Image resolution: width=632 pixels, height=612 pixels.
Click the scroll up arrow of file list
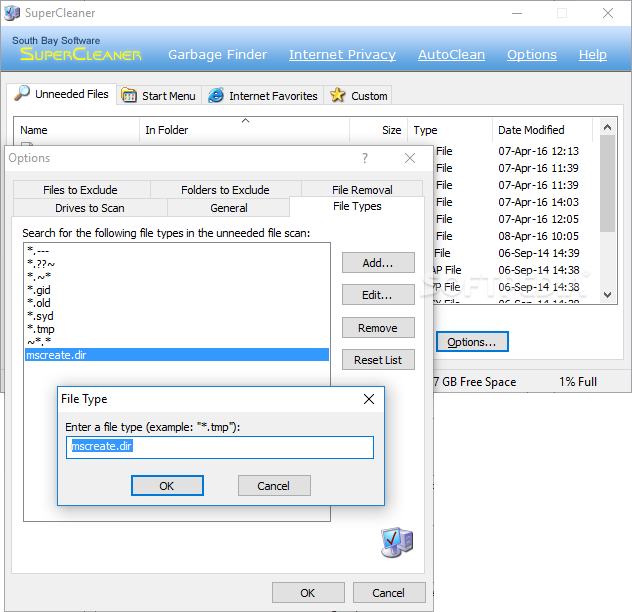(x=607, y=127)
